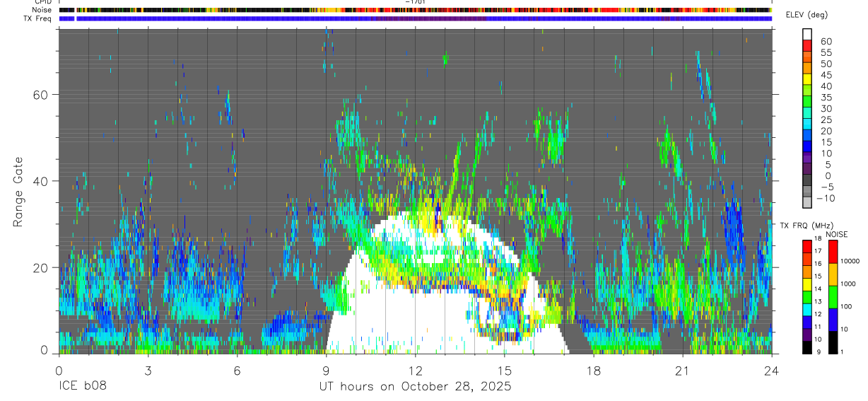Select the black swatch in NOISE color bar
868x401 pixels.
[833, 342]
